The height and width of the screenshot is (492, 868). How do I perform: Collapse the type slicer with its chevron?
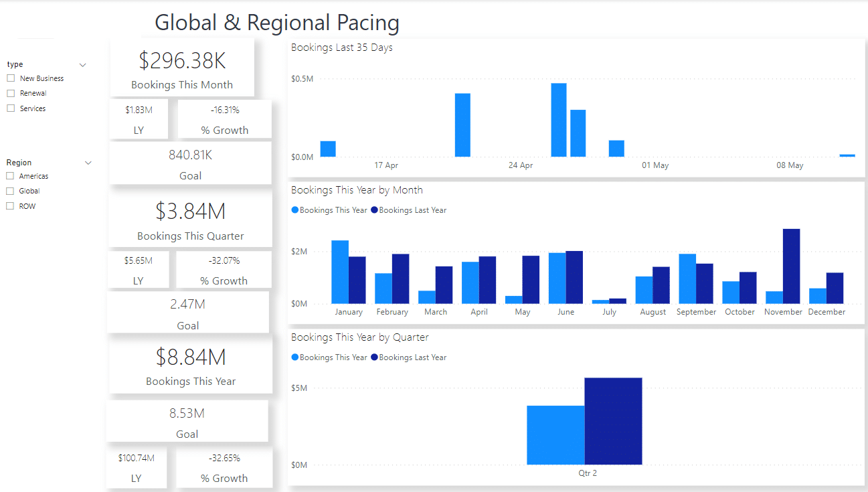click(82, 64)
